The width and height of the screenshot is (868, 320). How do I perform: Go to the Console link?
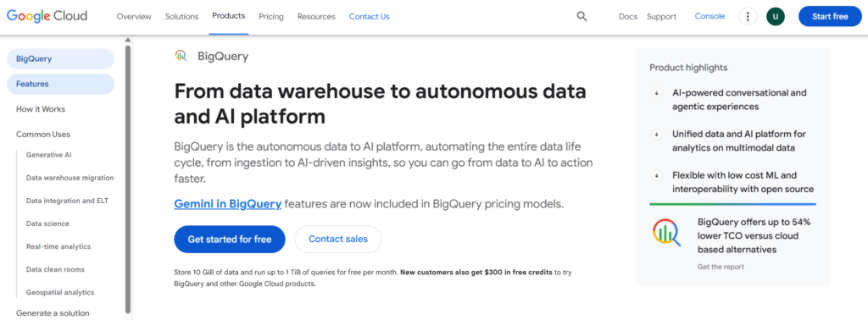709,16
